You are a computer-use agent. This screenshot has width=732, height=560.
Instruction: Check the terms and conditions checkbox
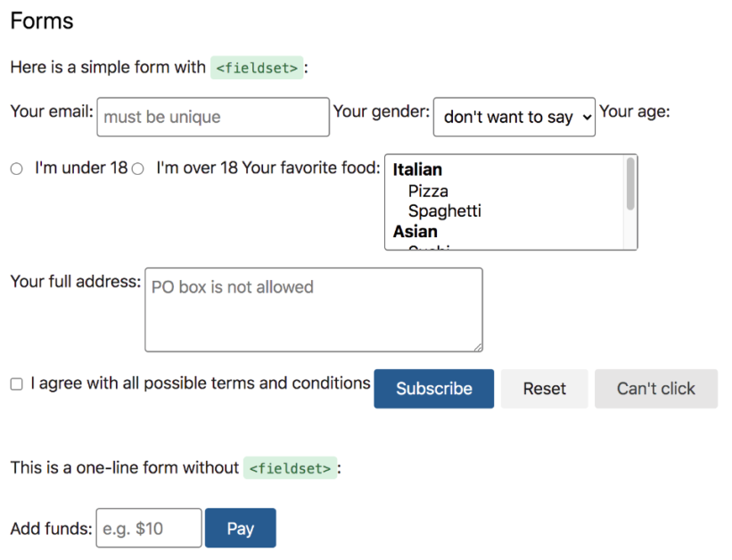[16, 384]
